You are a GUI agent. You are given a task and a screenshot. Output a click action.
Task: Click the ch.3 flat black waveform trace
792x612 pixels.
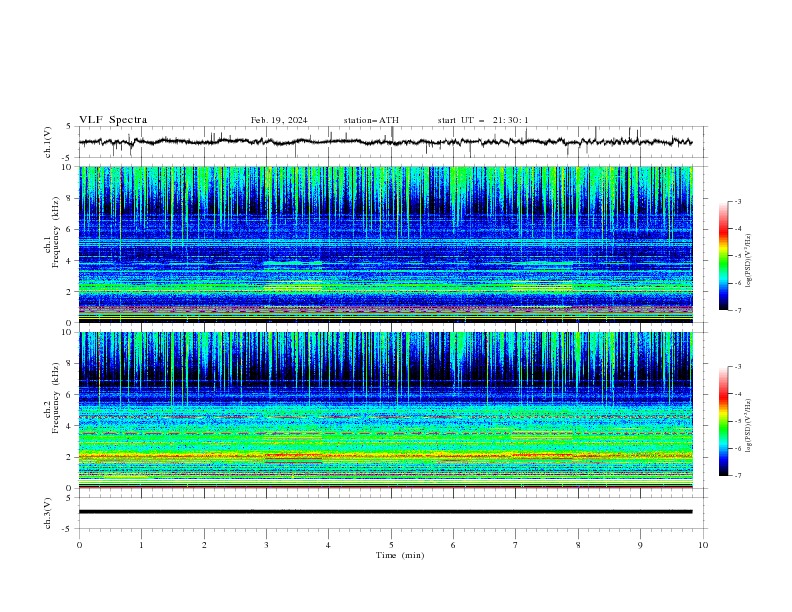tap(385, 512)
